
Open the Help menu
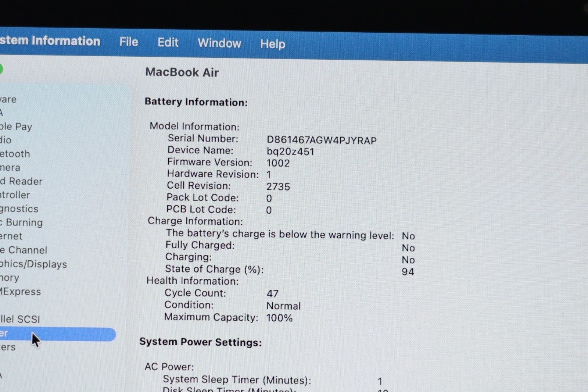pyautogui.click(x=272, y=44)
